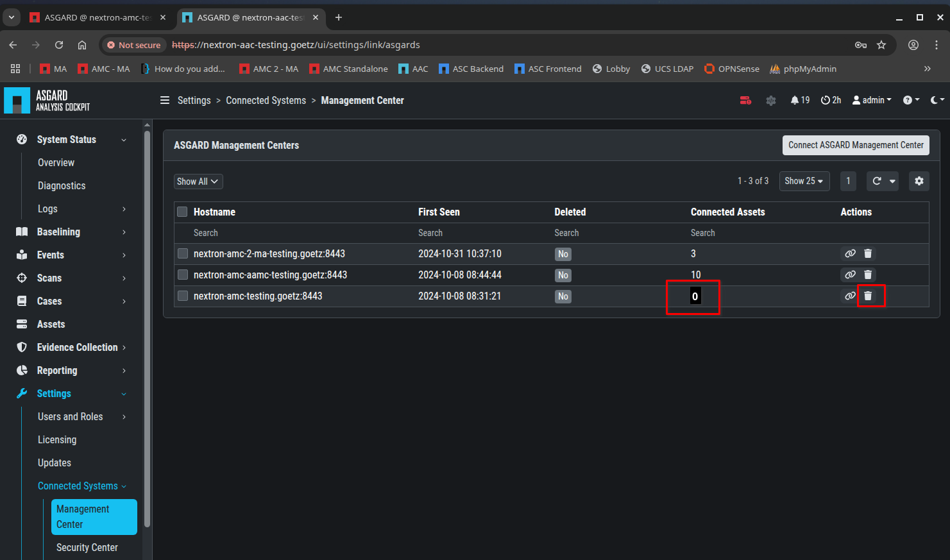950x560 pixels.
Task: Open Security Center in sidebar
Action: [87, 547]
